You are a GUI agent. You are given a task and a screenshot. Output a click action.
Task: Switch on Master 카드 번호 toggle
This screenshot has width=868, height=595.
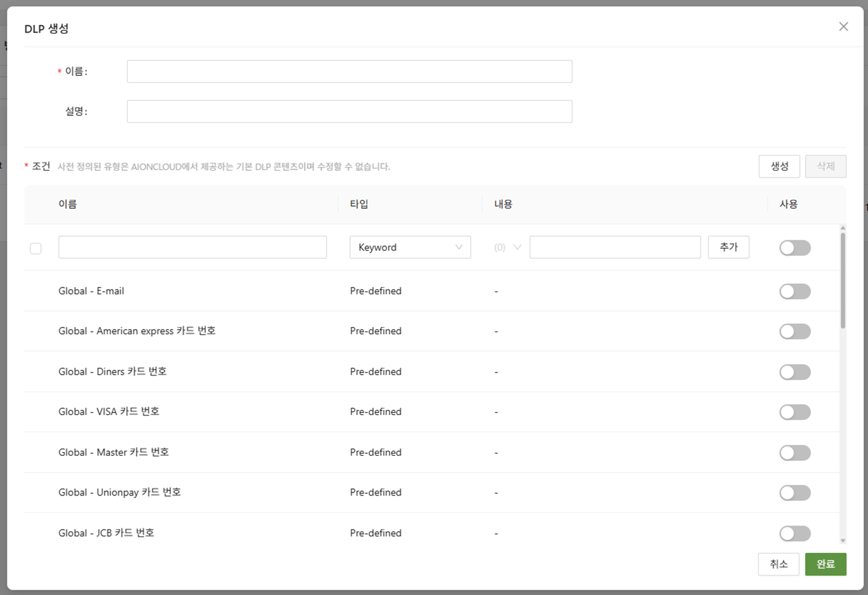795,453
